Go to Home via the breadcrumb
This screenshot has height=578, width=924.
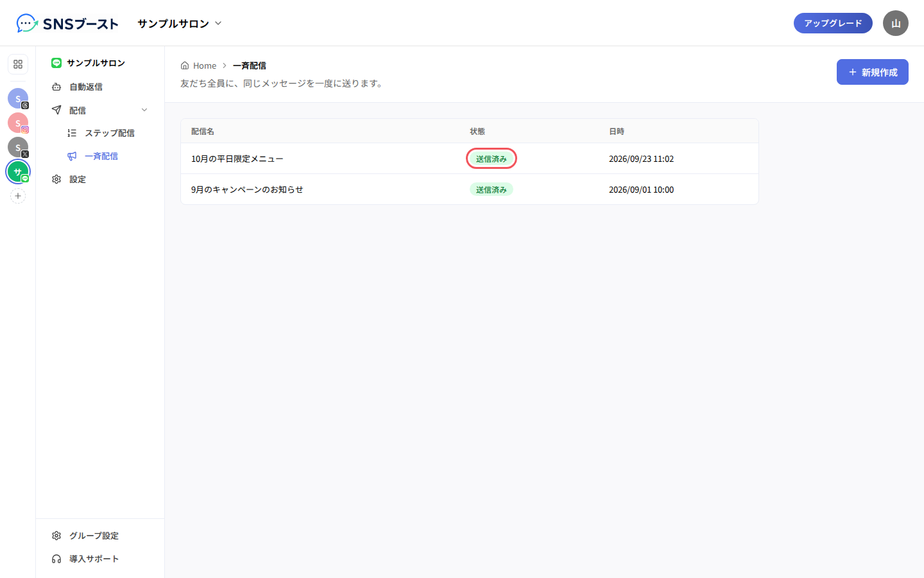coord(199,66)
